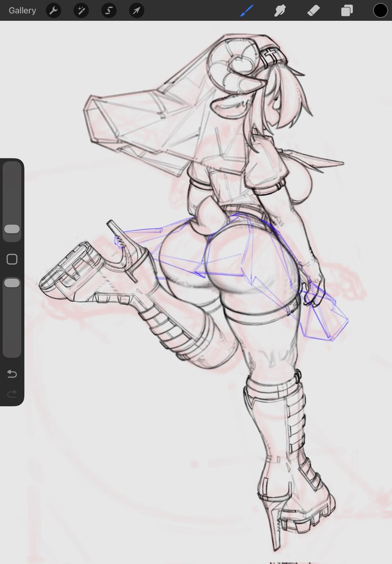Tap Redo in the sidebar
Image resolution: width=392 pixels, height=564 pixels.
tap(12, 394)
